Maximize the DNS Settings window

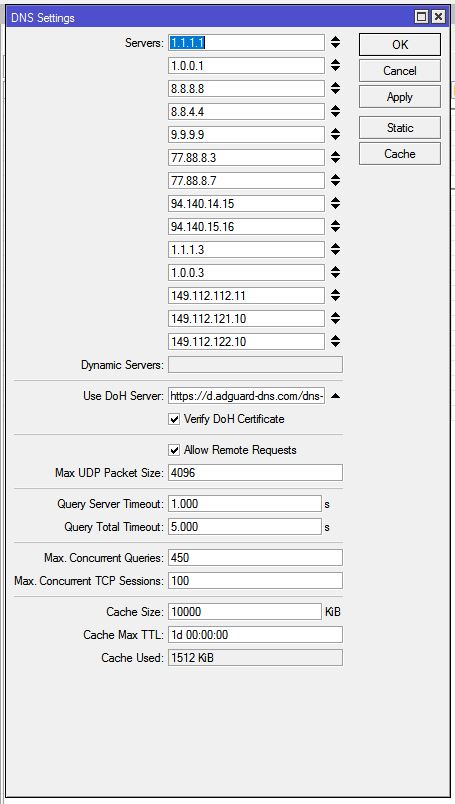[421, 17]
